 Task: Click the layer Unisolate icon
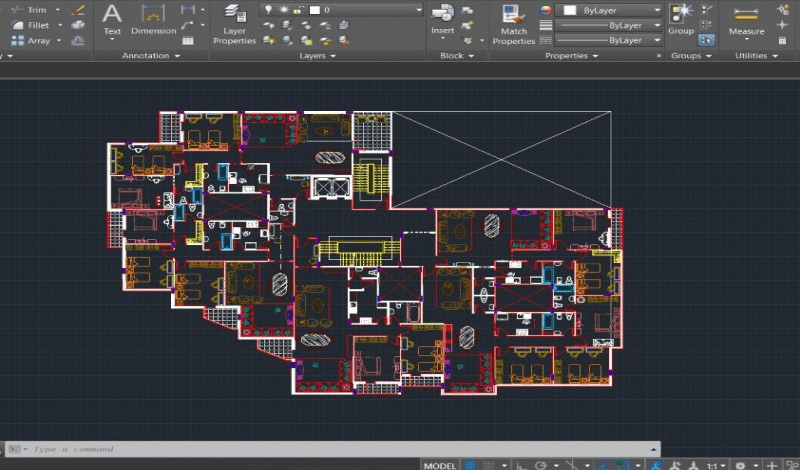click(x=287, y=40)
